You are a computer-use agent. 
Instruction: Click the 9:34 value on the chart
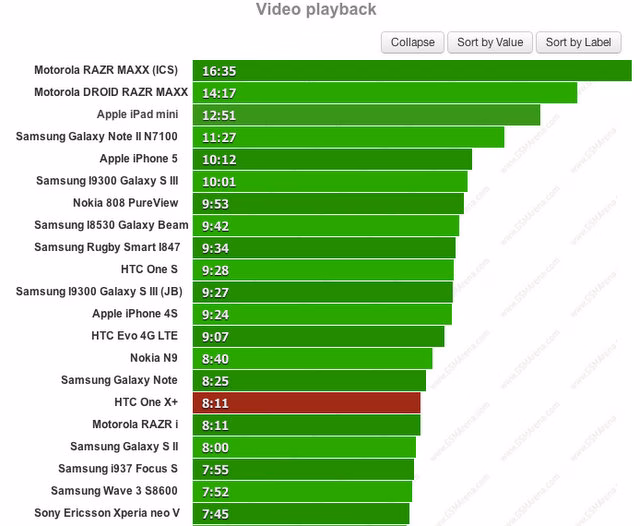tap(216, 248)
